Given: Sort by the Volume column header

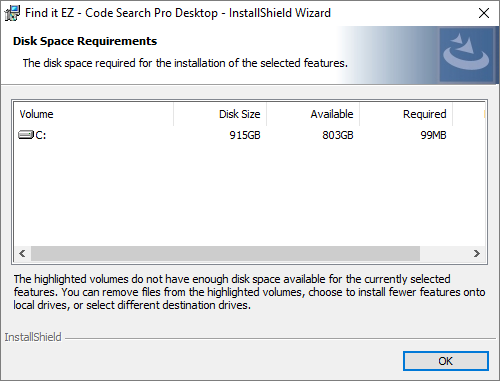Looking at the screenshot, I should [93, 114].
